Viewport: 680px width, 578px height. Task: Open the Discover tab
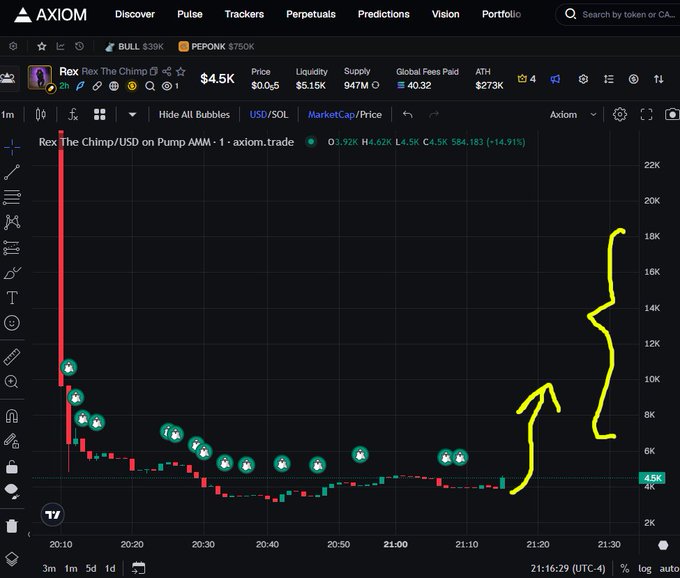[x=134, y=14]
